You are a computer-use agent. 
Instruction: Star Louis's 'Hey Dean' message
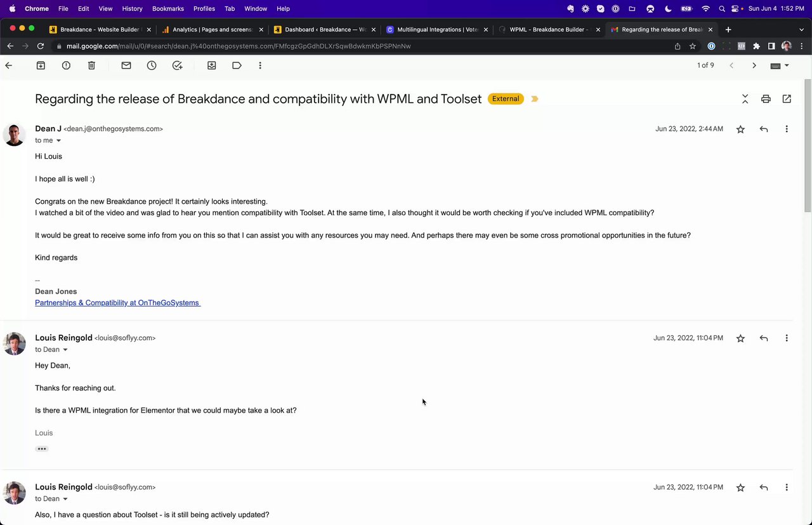[740, 338]
